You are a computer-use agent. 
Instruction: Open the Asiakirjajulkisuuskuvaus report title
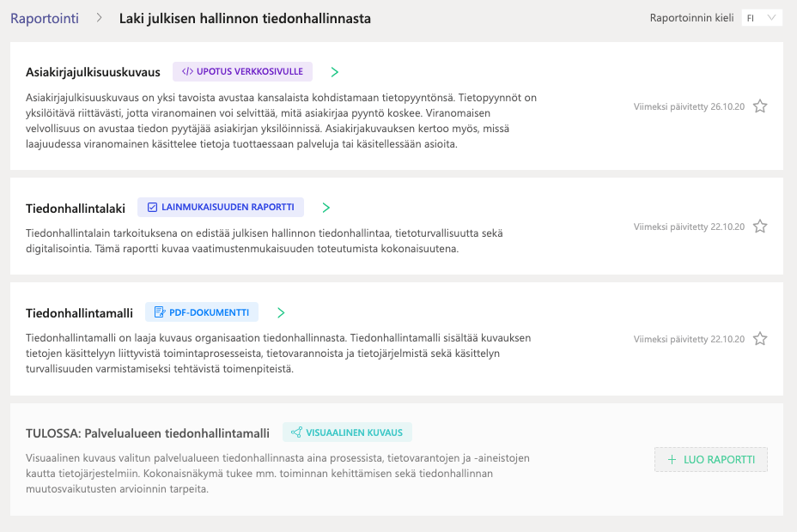pyautogui.click(x=93, y=72)
